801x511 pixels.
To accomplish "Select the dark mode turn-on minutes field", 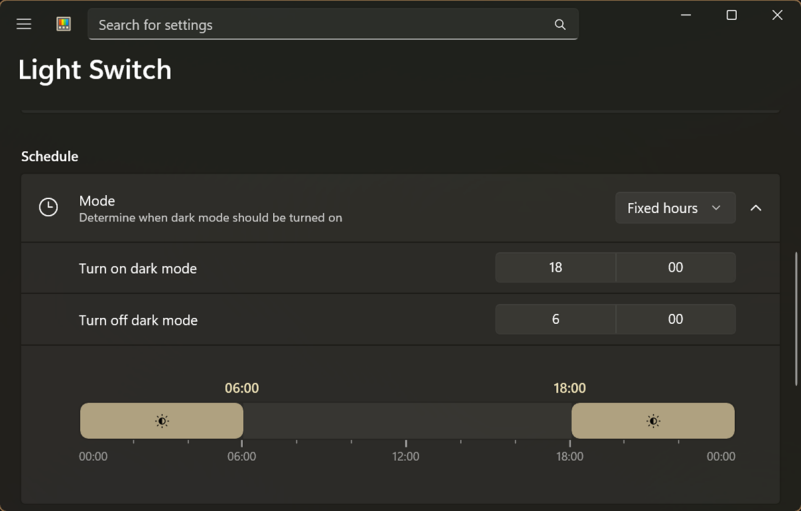I will coord(675,268).
